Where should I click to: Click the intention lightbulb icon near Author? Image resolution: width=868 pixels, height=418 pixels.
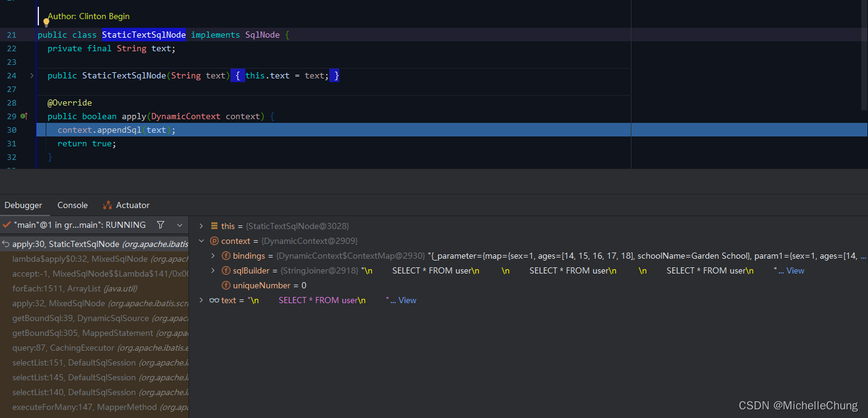(x=46, y=22)
